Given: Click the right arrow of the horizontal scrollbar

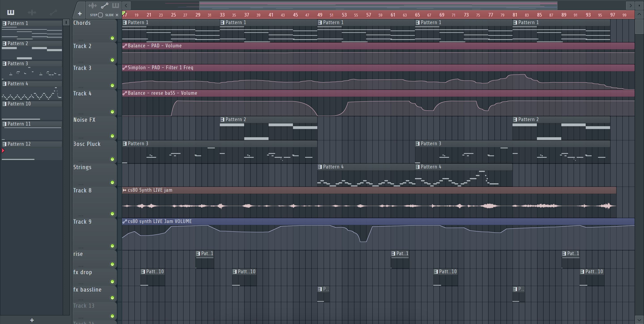Looking at the screenshot, I should 630,5.
